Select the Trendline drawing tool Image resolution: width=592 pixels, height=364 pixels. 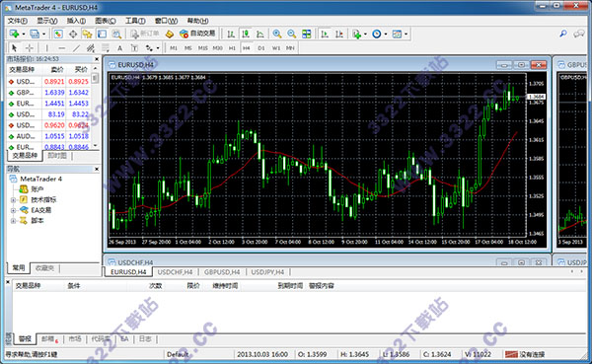click(77, 48)
